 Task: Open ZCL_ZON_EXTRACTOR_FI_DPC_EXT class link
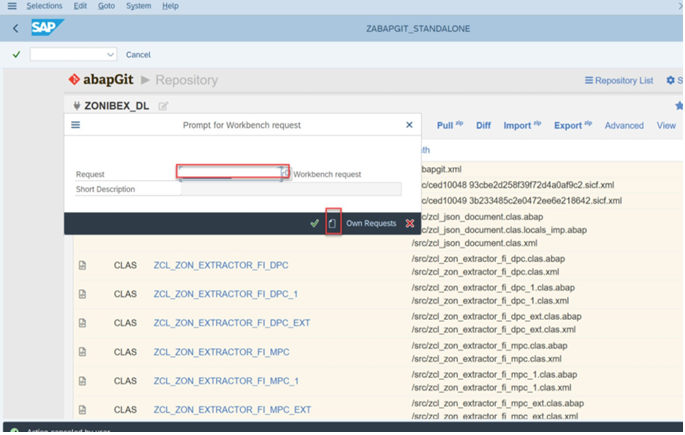coord(232,323)
